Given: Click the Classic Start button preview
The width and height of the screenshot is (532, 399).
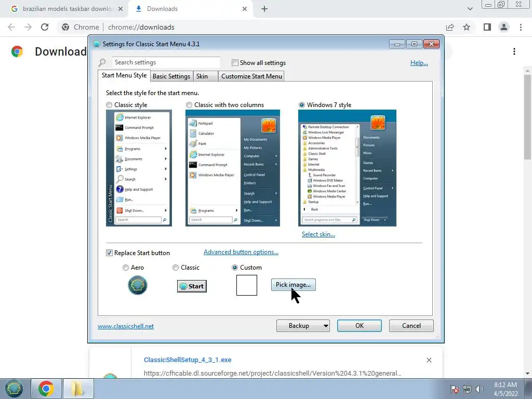Looking at the screenshot, I should coord(192,286).
